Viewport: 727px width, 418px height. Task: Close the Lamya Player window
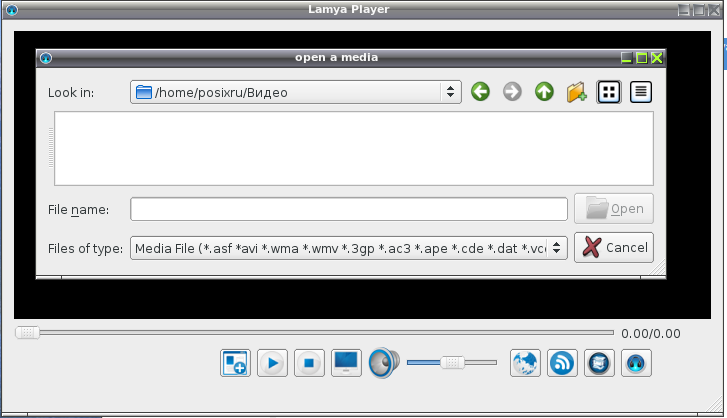click(x=714, y=10)
